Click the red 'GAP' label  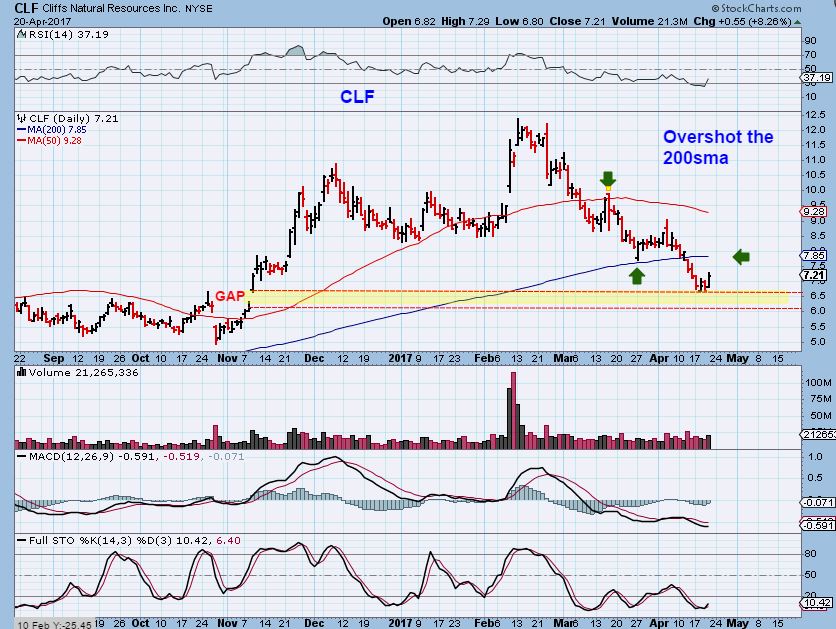click(x=230, y=296)
